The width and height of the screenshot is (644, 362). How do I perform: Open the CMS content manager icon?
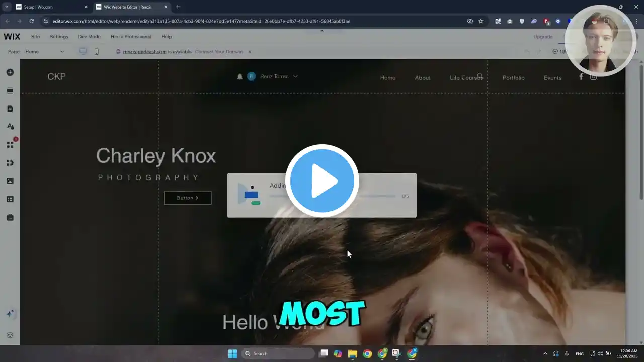click(x=10, y=199)
